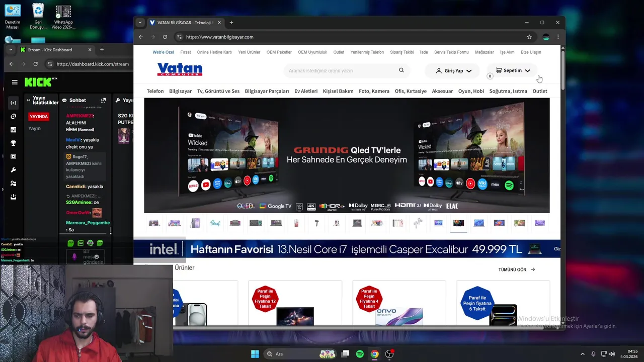Show hidden system tray icons chevron
The height and width of the screenshot is (362, 644).
click(583, 354)
